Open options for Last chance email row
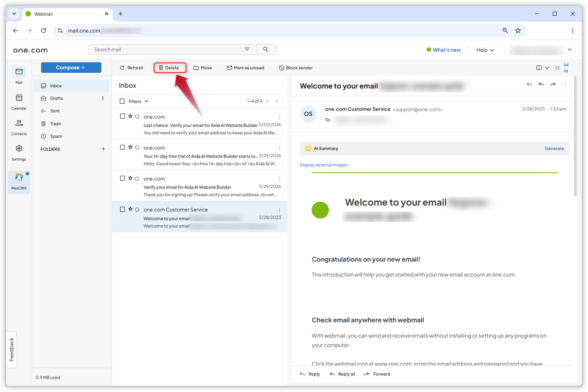The width and height of the screenshot is (588, 392). [x=280, y=117]
